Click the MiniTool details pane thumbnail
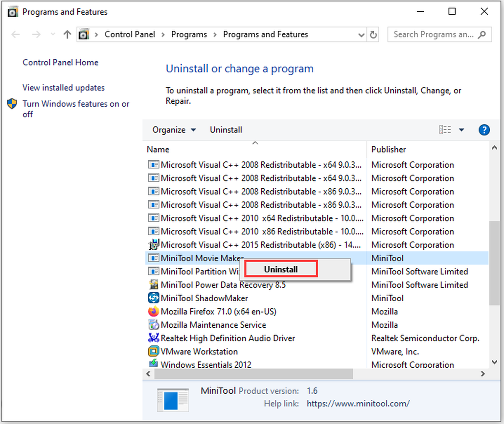 [x=173, y=399]
